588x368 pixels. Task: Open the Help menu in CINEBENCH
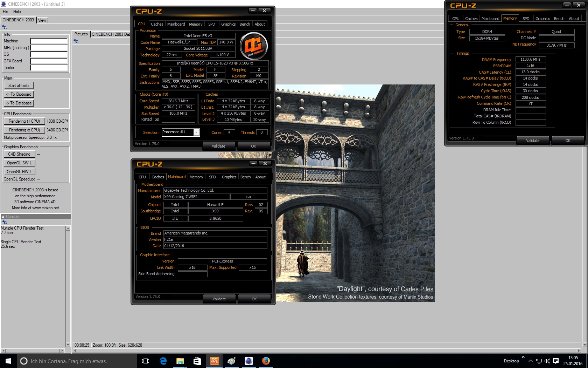coord(17,12)
